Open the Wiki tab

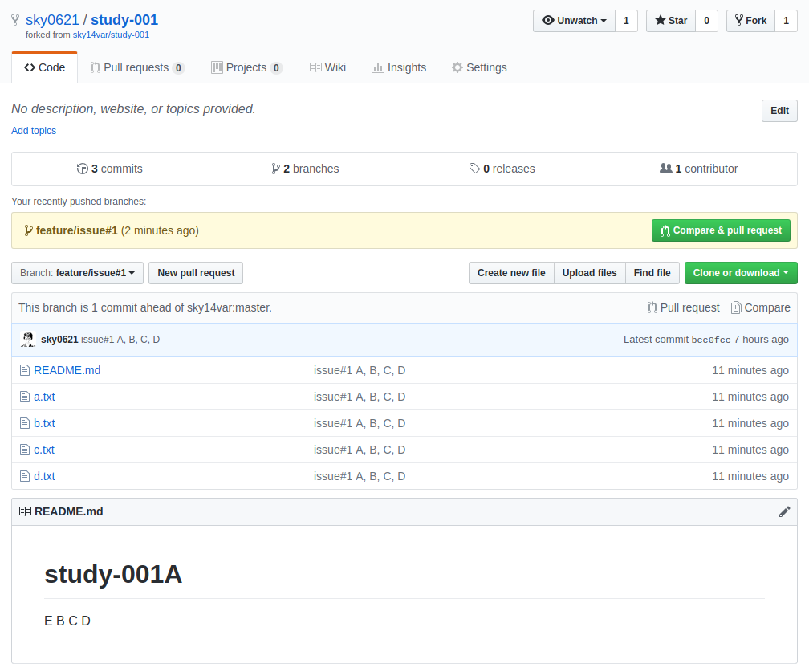(x=327, y=67)
